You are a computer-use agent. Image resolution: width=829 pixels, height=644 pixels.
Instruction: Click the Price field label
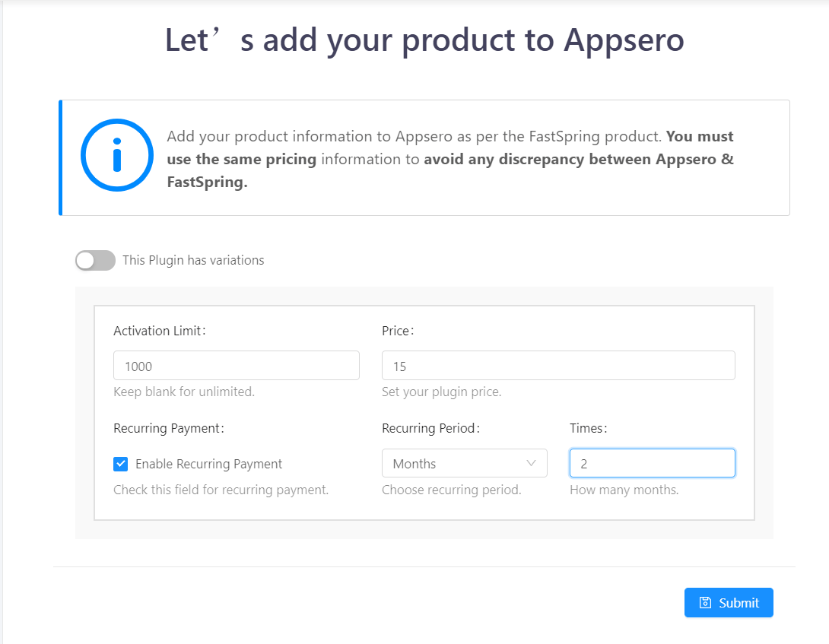[396, 331]
